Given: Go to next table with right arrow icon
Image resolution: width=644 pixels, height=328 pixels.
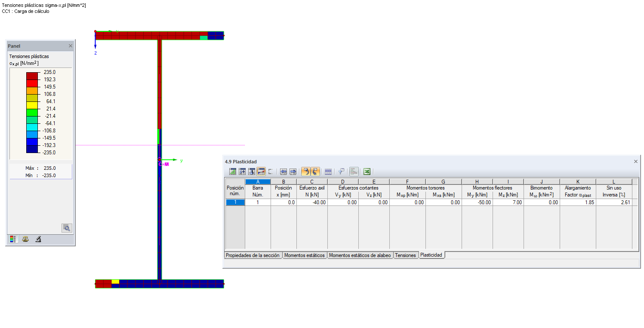Looking at the screenshot, I should click(293, 172).
